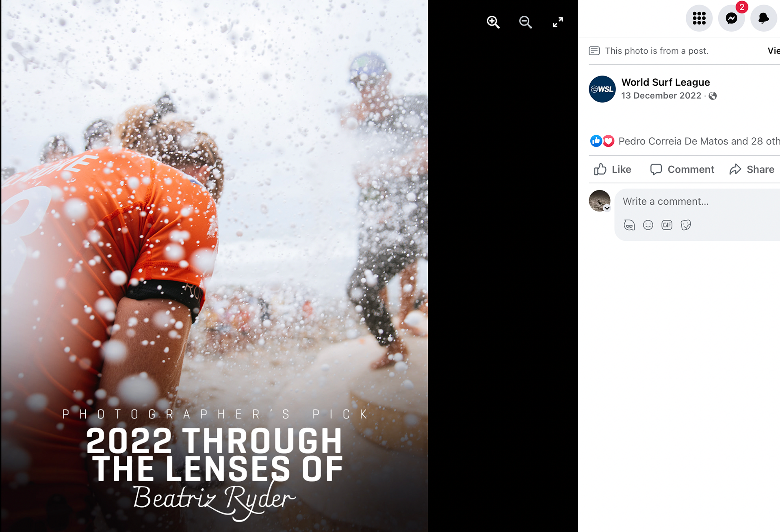This screenshot has width=780, height=532.
Task: Open the 13 December 2022 post date
Action: coord(661,96)
